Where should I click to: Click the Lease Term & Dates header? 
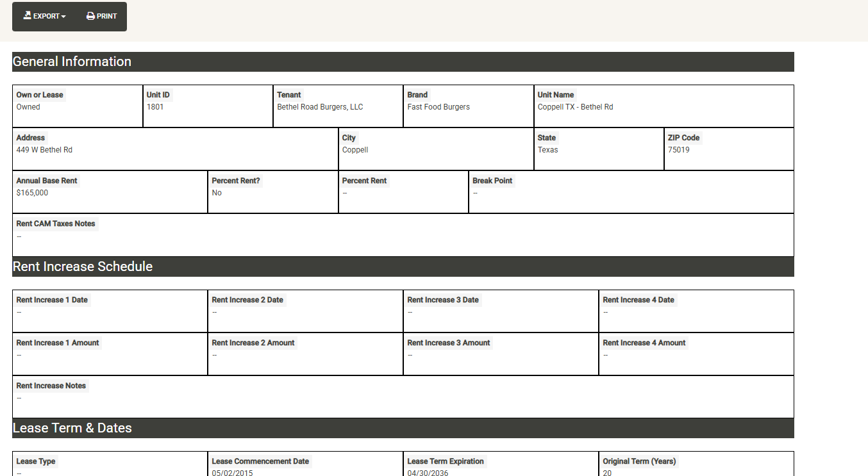pyautogui.click(x=72, y=428)
